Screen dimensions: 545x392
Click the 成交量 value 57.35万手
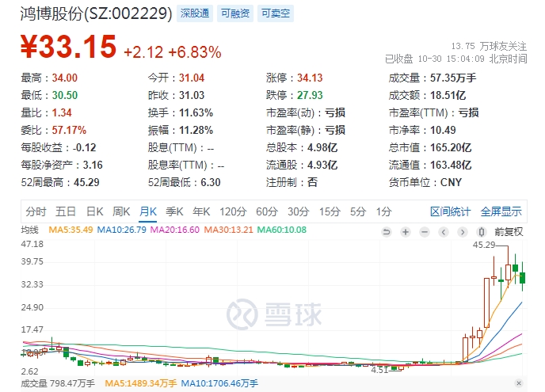[453, 78]
